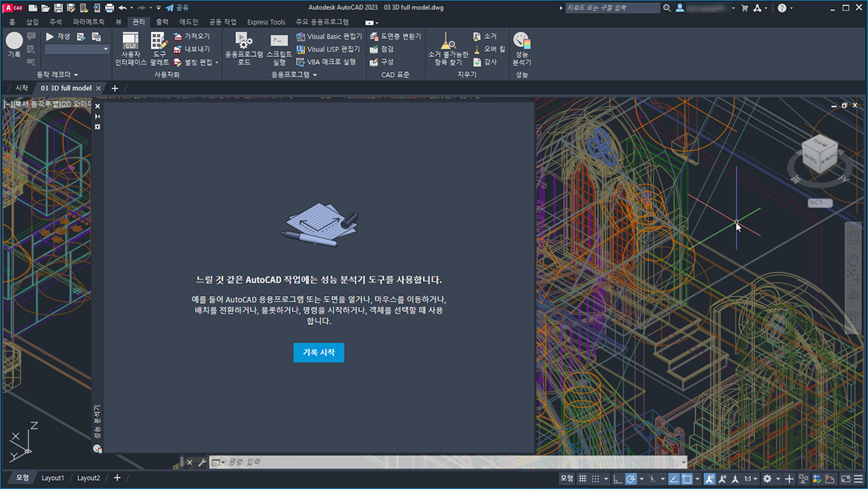Screen dimensions: 868x489
Task: Click the New drawing icon in quick access toolbar
Action: pos(33,8)
